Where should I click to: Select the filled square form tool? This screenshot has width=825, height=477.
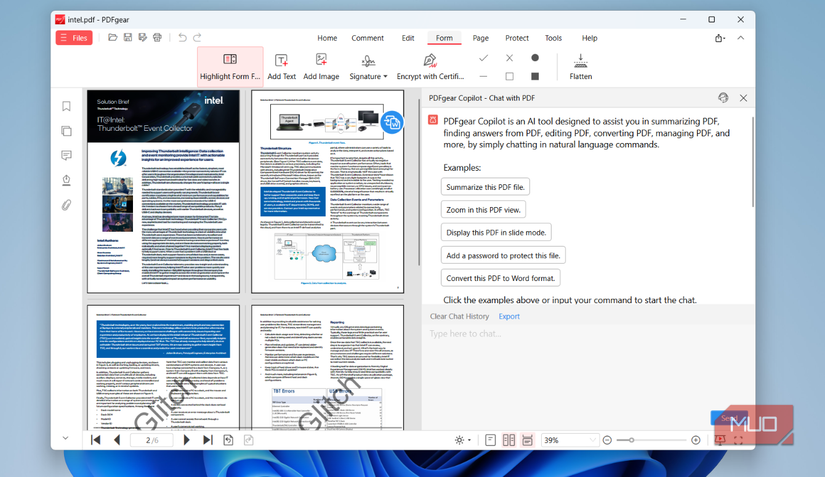[x=535, y=76]
